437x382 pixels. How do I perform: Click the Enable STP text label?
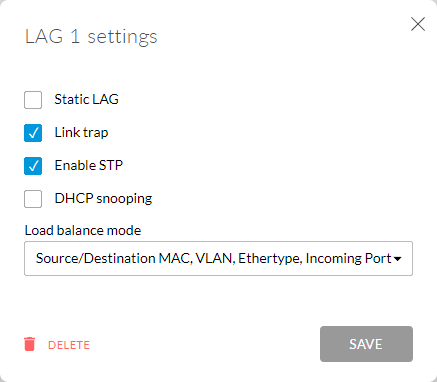tap(89, 165)
